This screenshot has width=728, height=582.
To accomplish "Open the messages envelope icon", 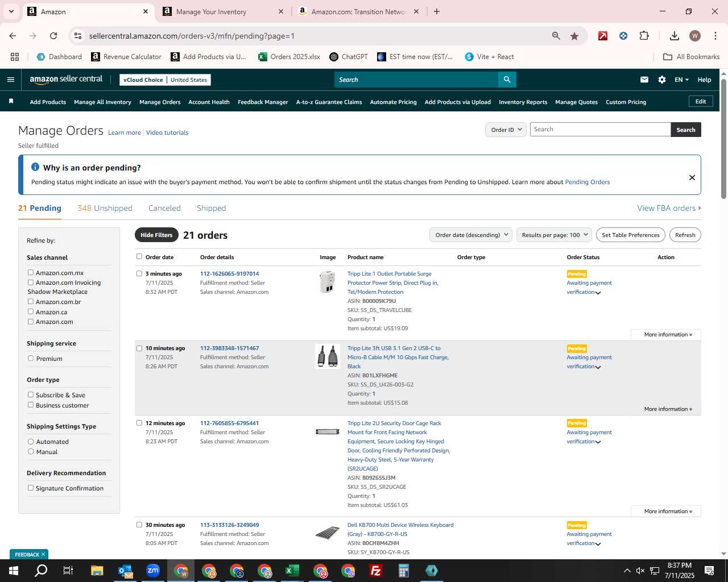I will pyautogui.click(x=644, y=80).
